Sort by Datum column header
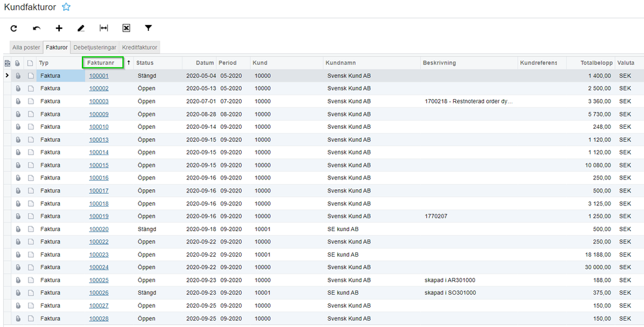Image resolution: width=644 pixels, height=327 pixels. point(205,63)
